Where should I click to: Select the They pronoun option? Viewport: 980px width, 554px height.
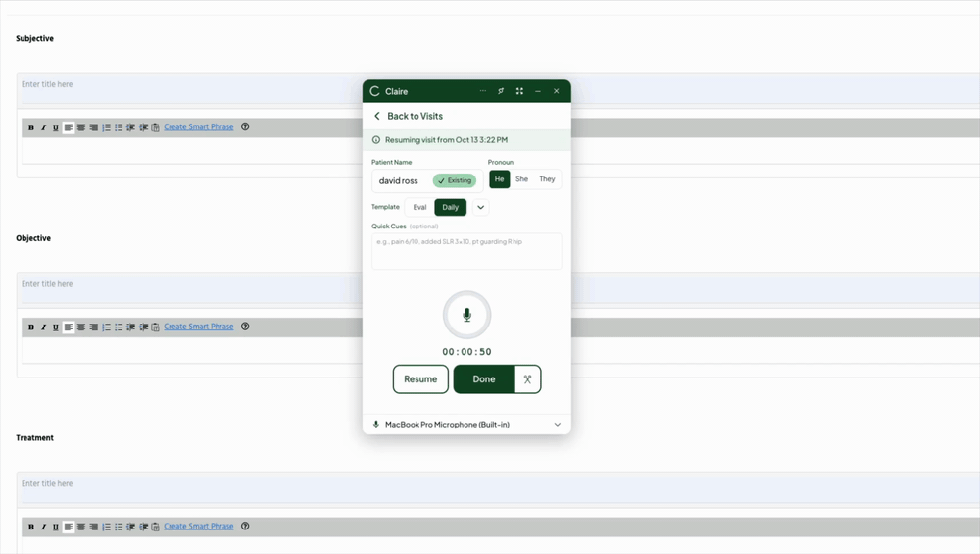click(x=547, y=179)
